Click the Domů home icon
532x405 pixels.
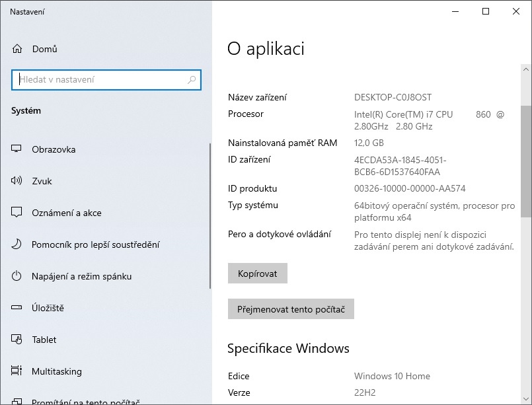(16, 49)
